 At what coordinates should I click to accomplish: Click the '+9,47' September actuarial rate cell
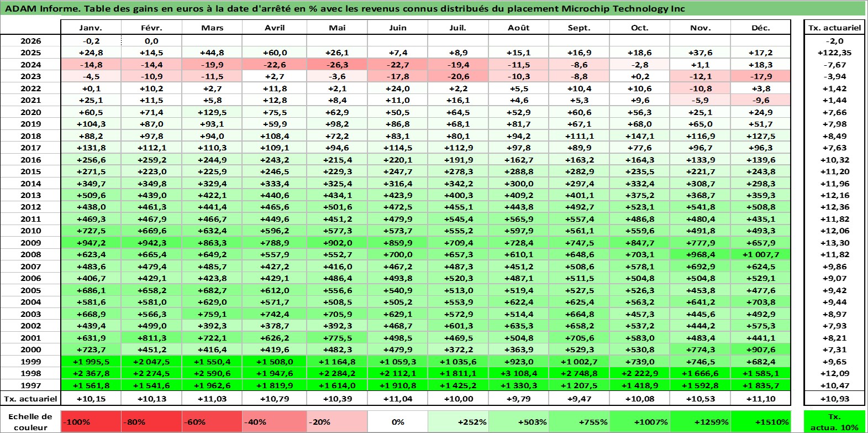pos(580,399)
